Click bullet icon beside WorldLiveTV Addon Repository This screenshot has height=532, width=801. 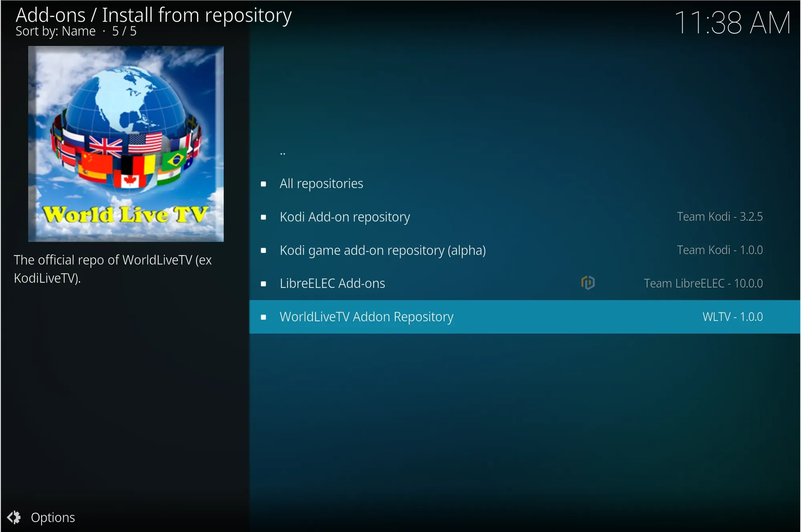pos(264,317)
